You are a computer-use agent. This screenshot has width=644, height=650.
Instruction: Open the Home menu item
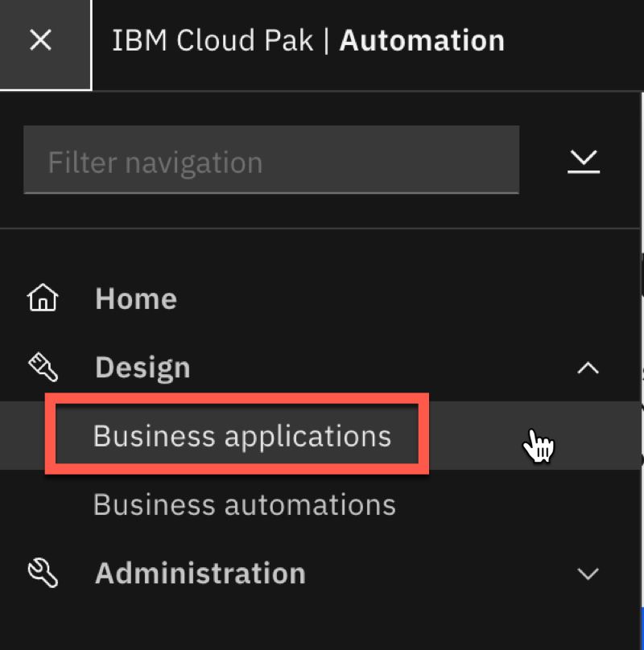[x=136, y=298]
